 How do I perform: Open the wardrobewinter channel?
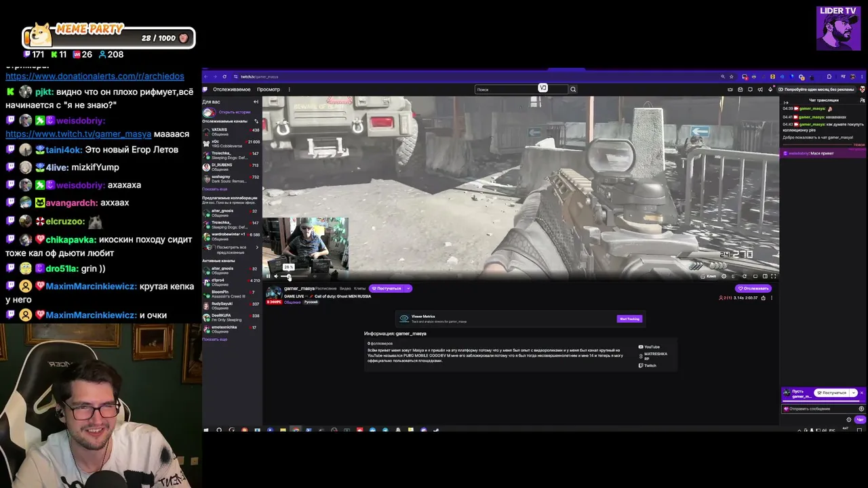coord(231,236)
